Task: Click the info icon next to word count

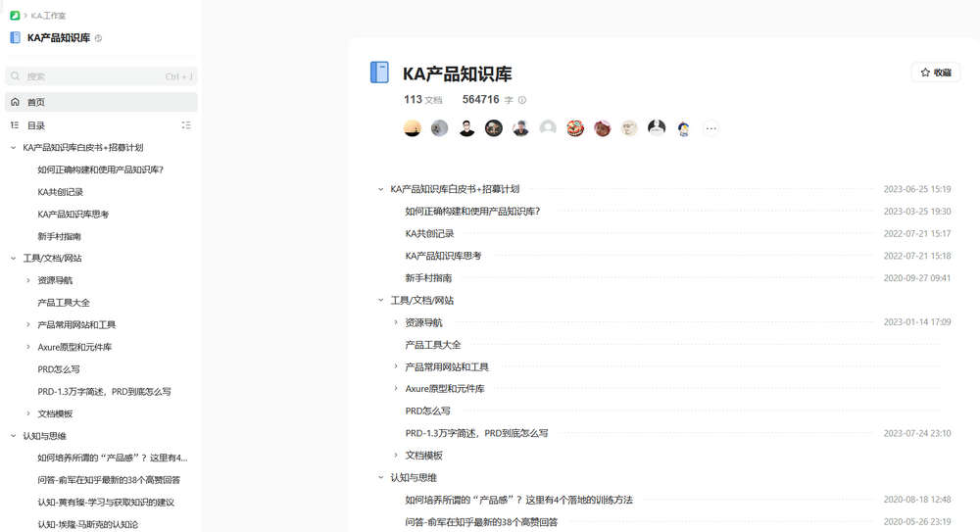Action: coord(522,100)
